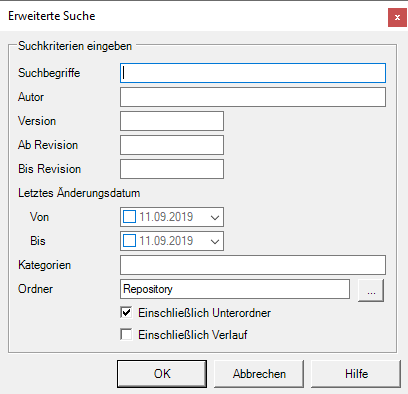Select the Ab Revision input box
Screen dimensions: 408x394
tap(172, 145)
